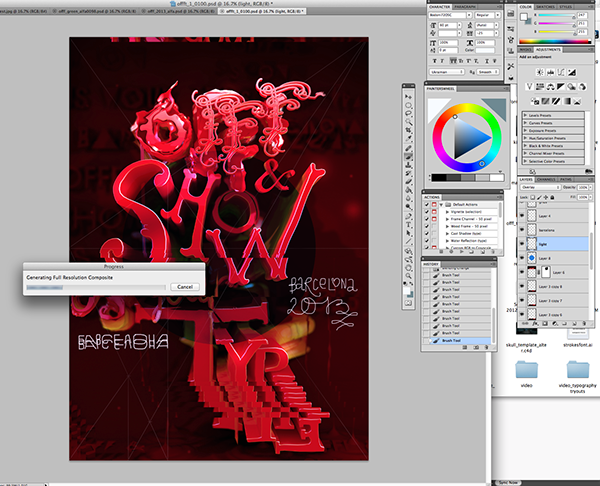Lock all on the layer via padlock icon
This screenshot has width=600, height=486.
click(x=552, y=197)
